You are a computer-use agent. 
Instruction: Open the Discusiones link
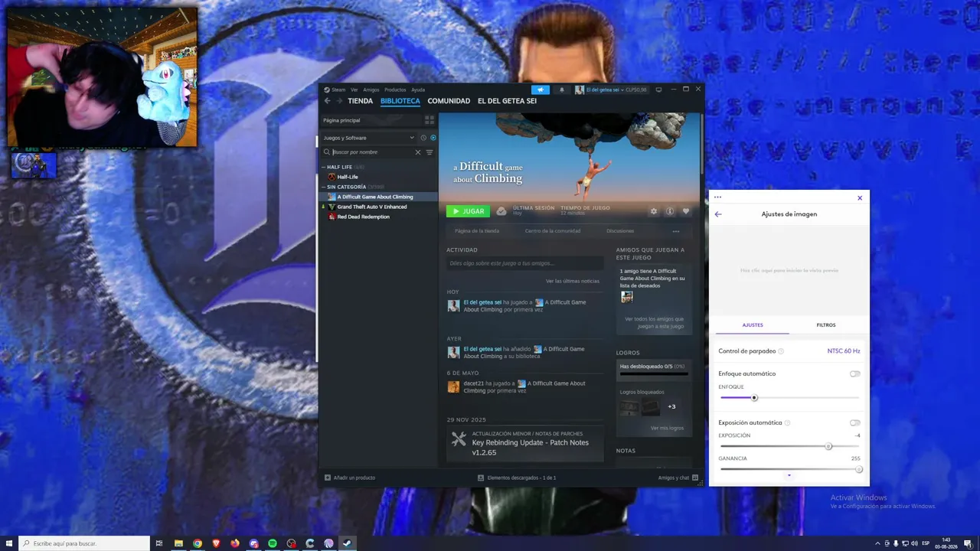(x=620, y=231)
